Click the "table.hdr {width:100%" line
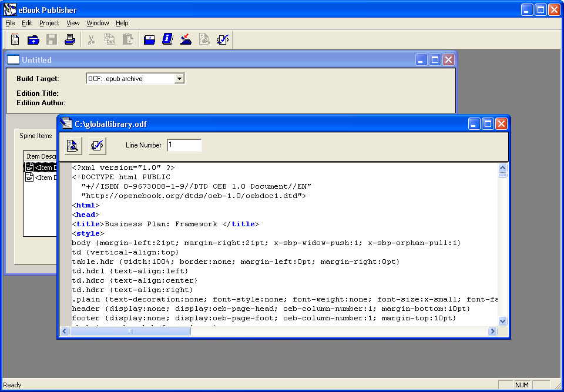The height and width of the screenshot is (392, 564). [236, 262]
